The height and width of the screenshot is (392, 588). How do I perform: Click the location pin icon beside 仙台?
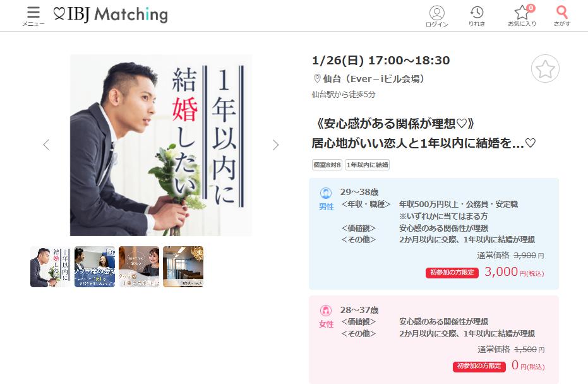(317, 78)
